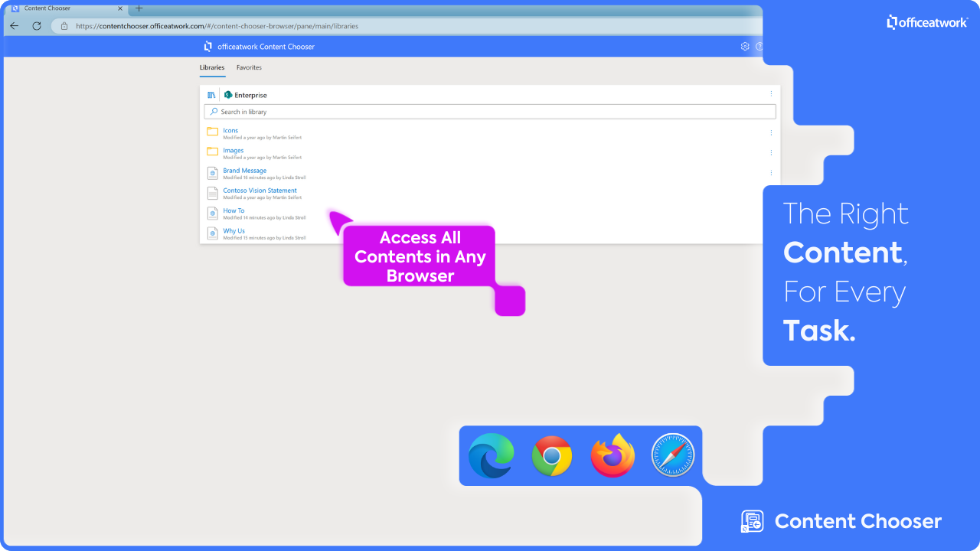Open the settings gear in Content Chooser header
This screenshot has width=980, height=551.
[745, 47]
